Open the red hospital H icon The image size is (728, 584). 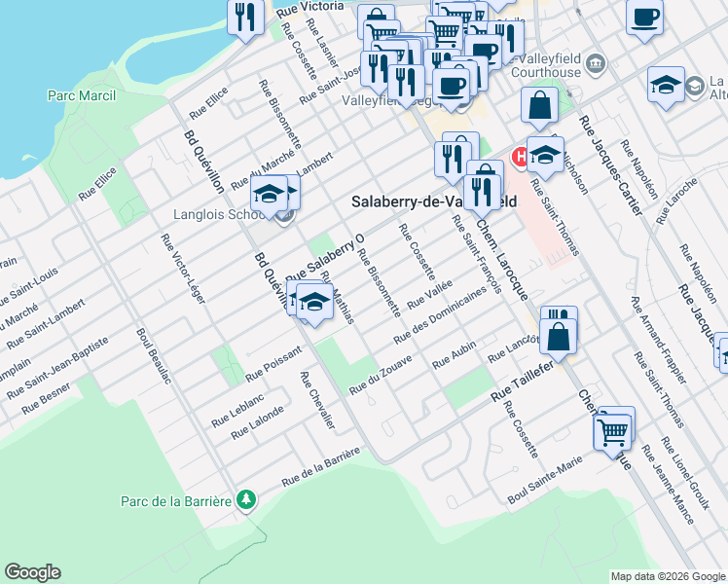click(520, 157)
